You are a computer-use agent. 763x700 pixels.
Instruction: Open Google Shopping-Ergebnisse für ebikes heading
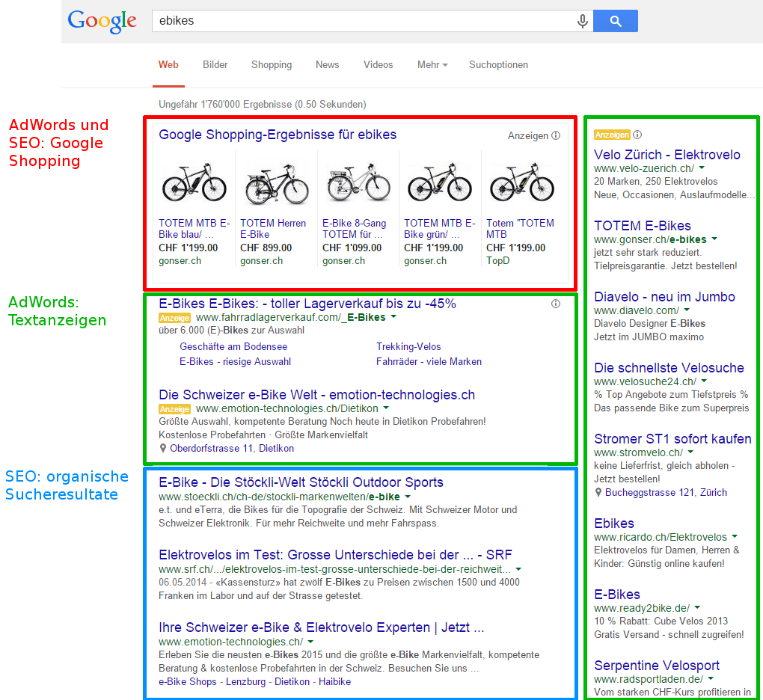click(x=278, y=135)
